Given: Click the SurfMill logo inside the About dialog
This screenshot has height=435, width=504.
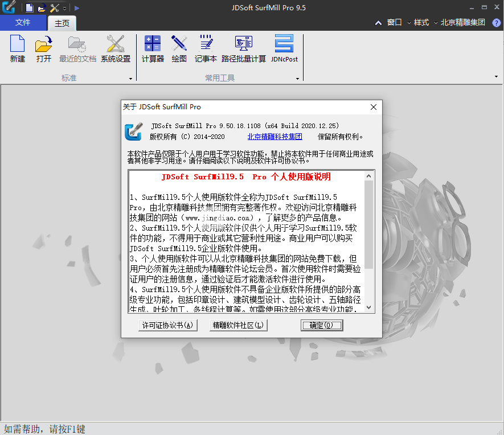Looking at the screenshot, I should (133, 132).
